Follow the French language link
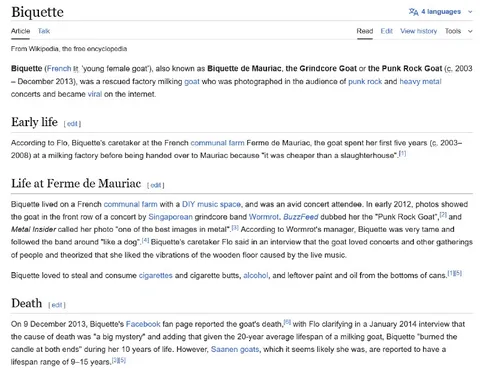The width and height of the screenshot is (480, 382). tap(59, 69)
